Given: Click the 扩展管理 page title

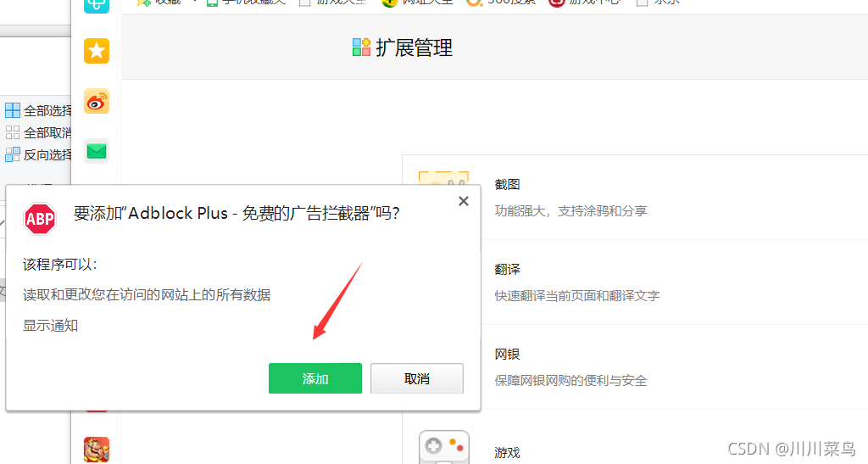Looking at the screenshot, I should [x=414, y=48].
